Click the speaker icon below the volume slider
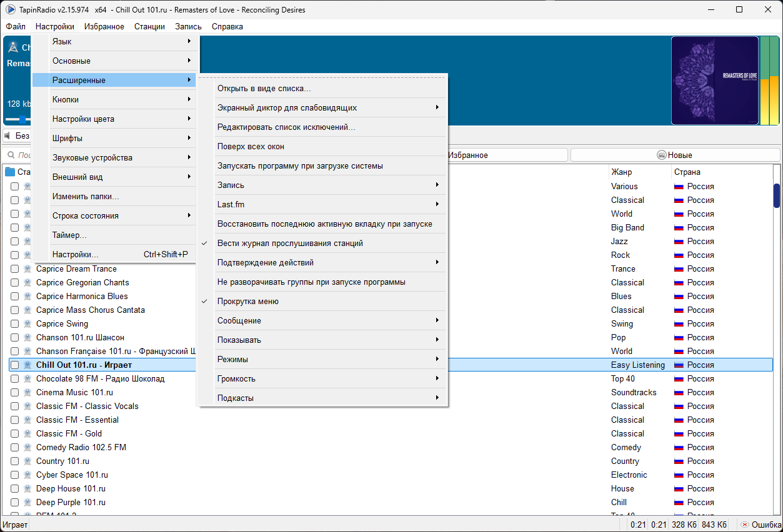This screenshot has width=783, height=532. click(8, 135)
